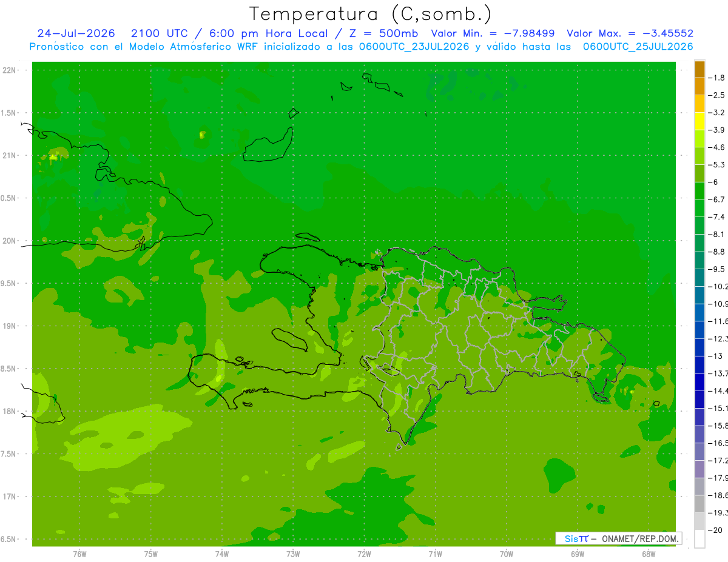Click the '73W' longitude axis label
Image resolution: width=728 pixels, height=562 pixels.
click(293, 554)
